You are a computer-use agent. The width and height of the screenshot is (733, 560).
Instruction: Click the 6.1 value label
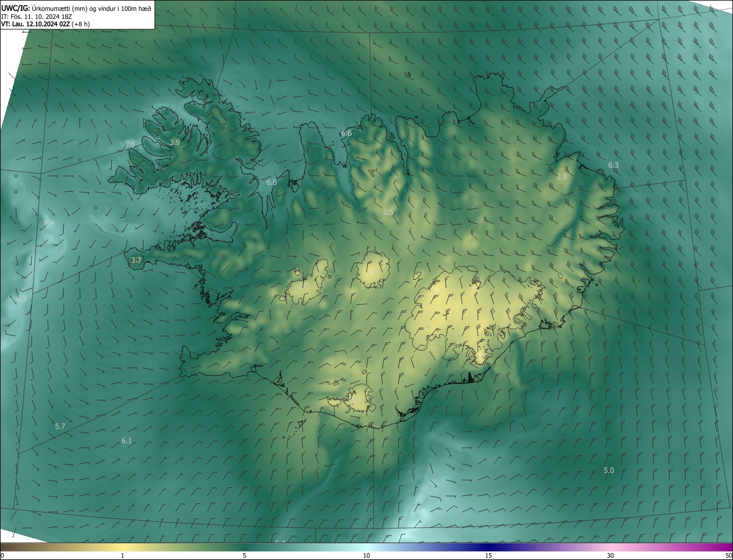click(x=127, y=441)
